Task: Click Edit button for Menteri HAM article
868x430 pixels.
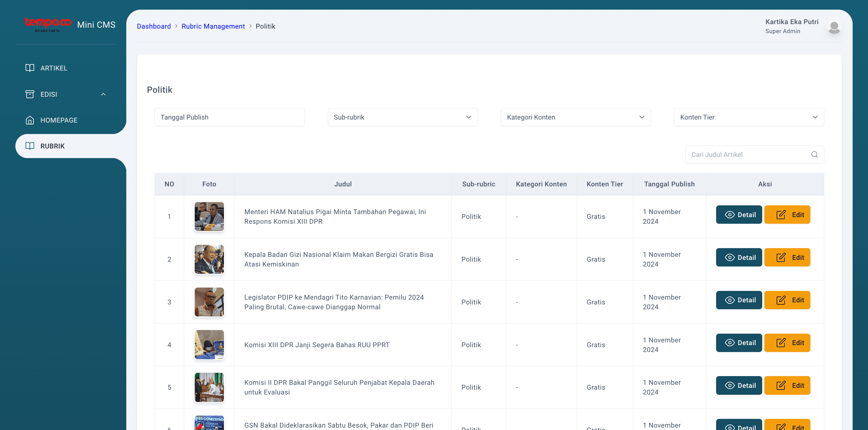Action: pyautogui.click(x=787, y=214)
